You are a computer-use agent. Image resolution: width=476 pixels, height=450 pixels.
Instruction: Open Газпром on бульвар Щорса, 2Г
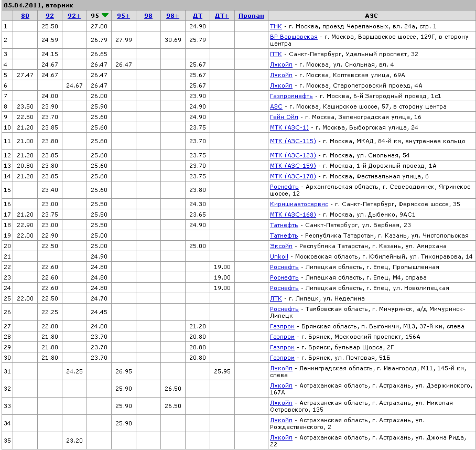point(283,347)
